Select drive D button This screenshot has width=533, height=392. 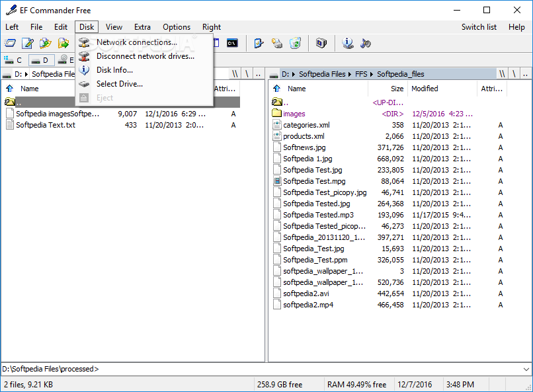click(41, 60)
